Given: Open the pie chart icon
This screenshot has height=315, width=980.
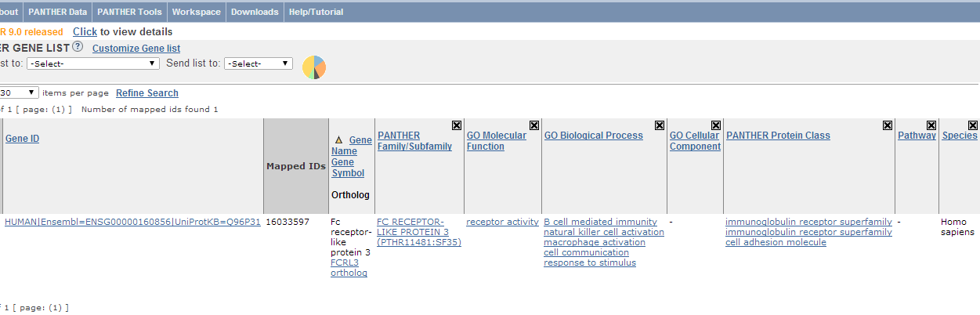Looking at the screenshot, I should (314, 67).
